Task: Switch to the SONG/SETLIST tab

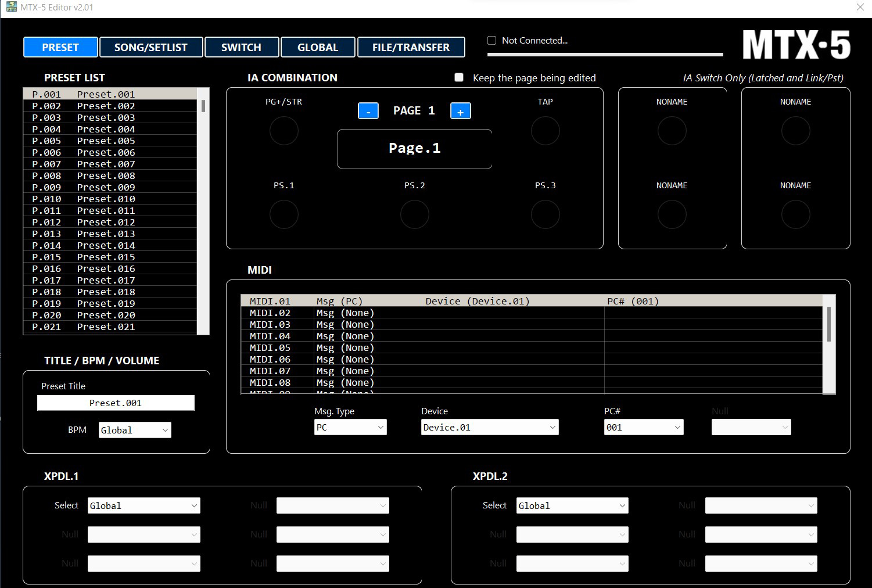Action: coord(151,47)
